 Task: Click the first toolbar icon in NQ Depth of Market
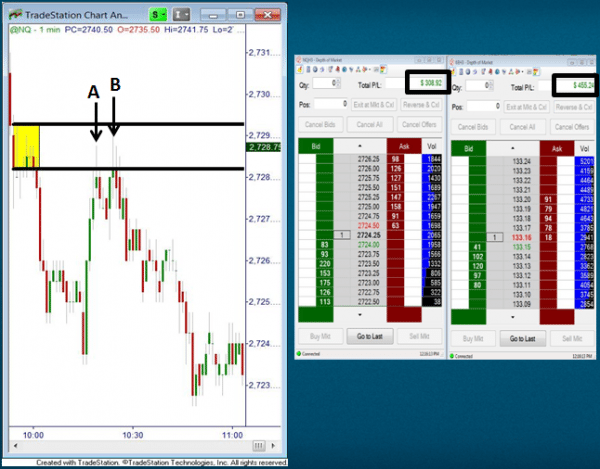(300, 71)
